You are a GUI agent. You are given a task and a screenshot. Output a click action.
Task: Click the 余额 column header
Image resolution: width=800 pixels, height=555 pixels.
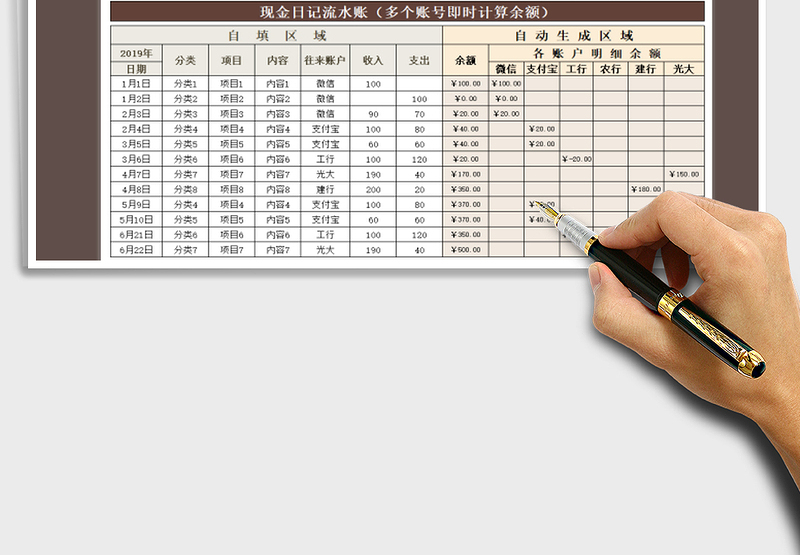465,60
